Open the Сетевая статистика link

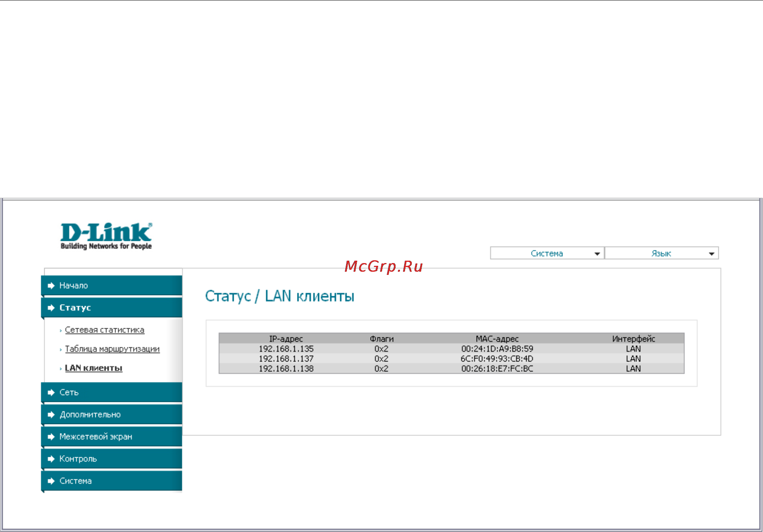[x=104, y=330]
